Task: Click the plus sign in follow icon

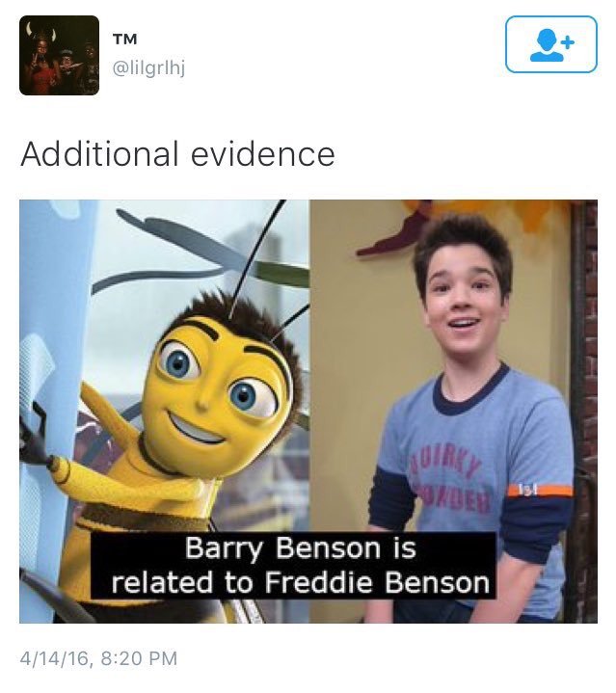Action: point(569,42)
